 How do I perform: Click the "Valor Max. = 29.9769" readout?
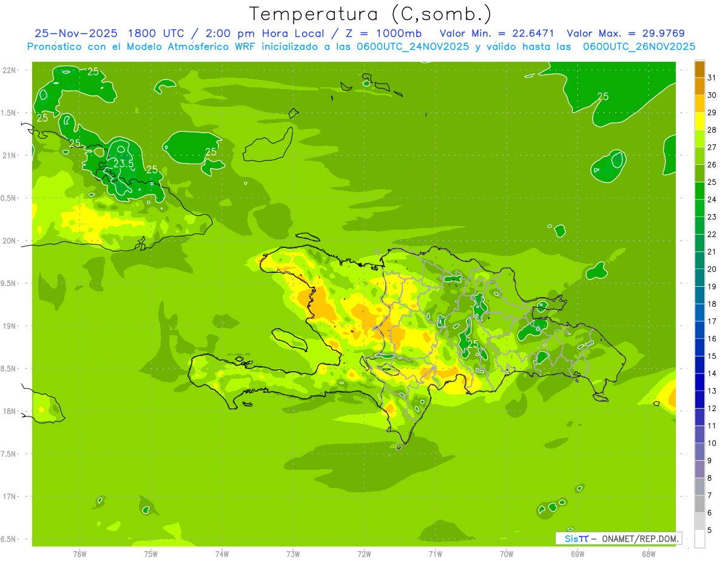click(x=625, y=34)
